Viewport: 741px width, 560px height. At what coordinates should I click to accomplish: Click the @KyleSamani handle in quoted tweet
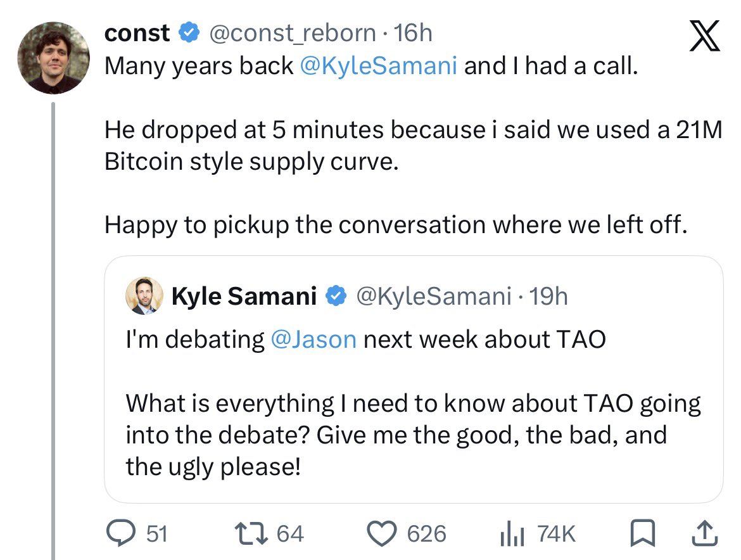[x=434, y=295]
